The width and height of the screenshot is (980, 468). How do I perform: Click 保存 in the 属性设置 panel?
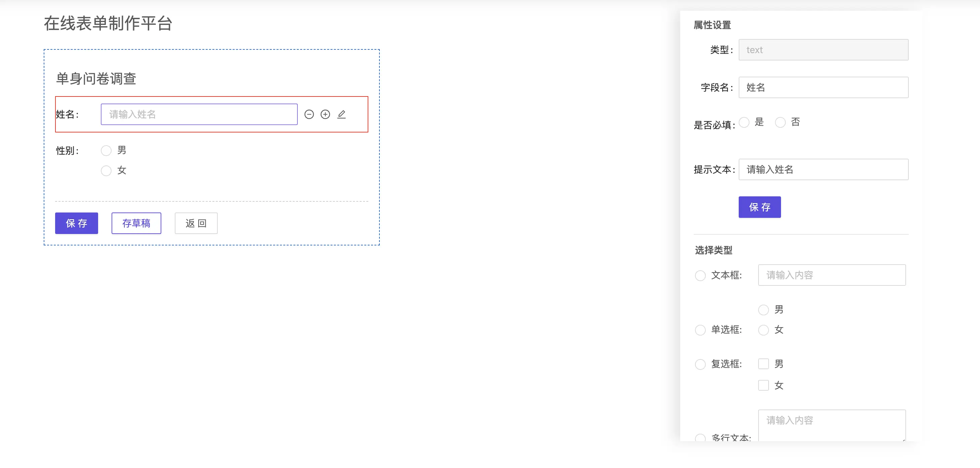(760, 207)
